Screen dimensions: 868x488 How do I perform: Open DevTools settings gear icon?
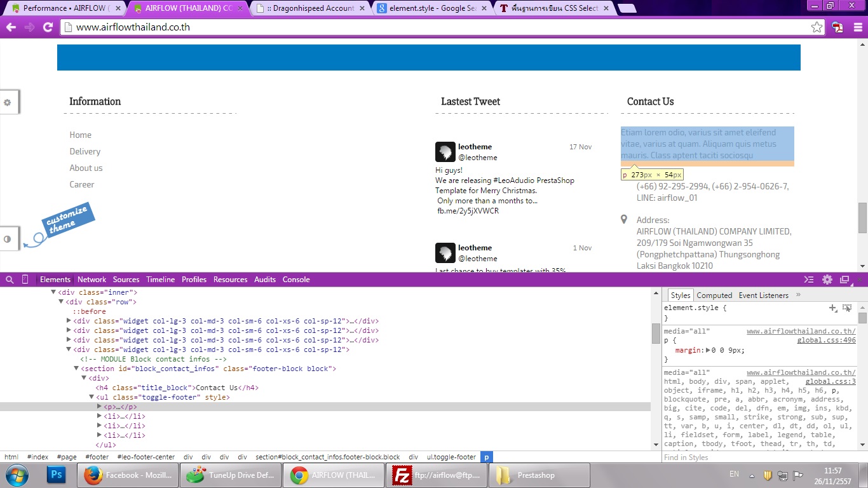point(827,280)
